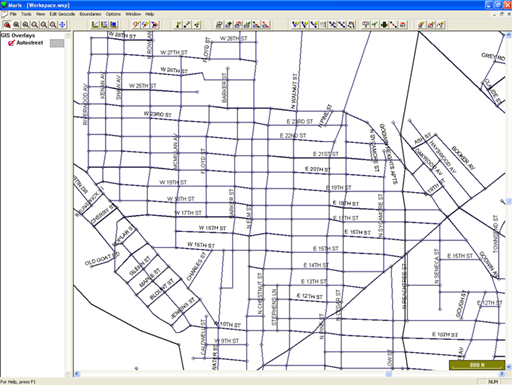Viewport: 512px width, 385px height.
Task: Click the green checkmark toolbar icon
Action: tap(375, 25)
